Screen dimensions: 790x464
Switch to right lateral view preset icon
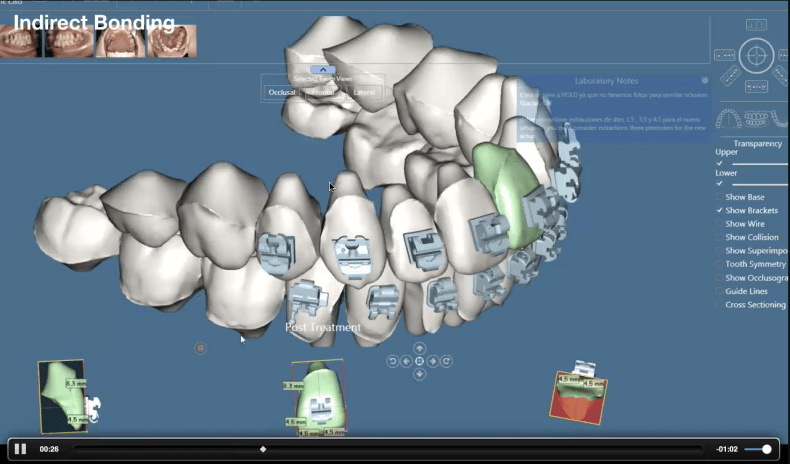click(784, 55)
